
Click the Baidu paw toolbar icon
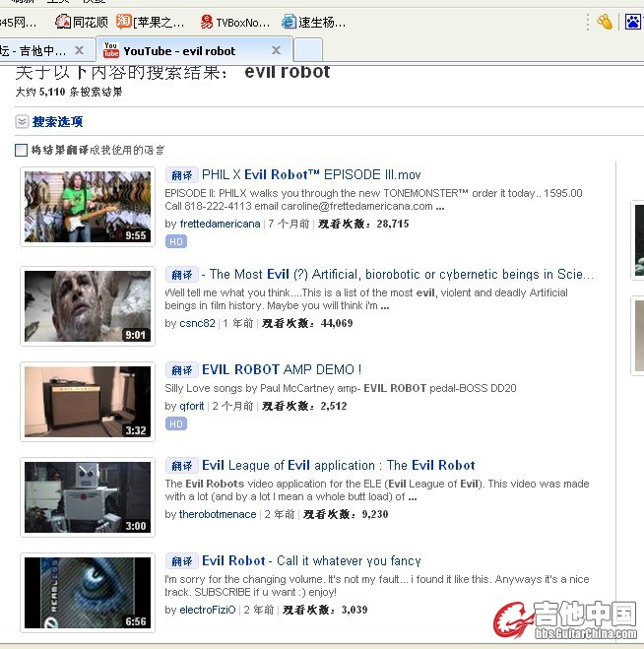tap(632, 22)
